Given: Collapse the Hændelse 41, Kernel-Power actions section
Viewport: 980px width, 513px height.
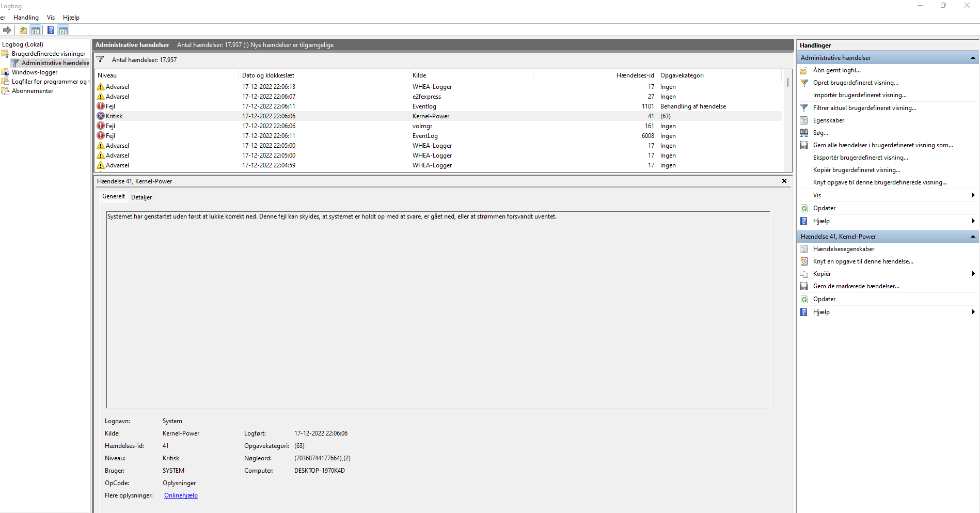Looking at the screenshot, I should tap(973, 237).
